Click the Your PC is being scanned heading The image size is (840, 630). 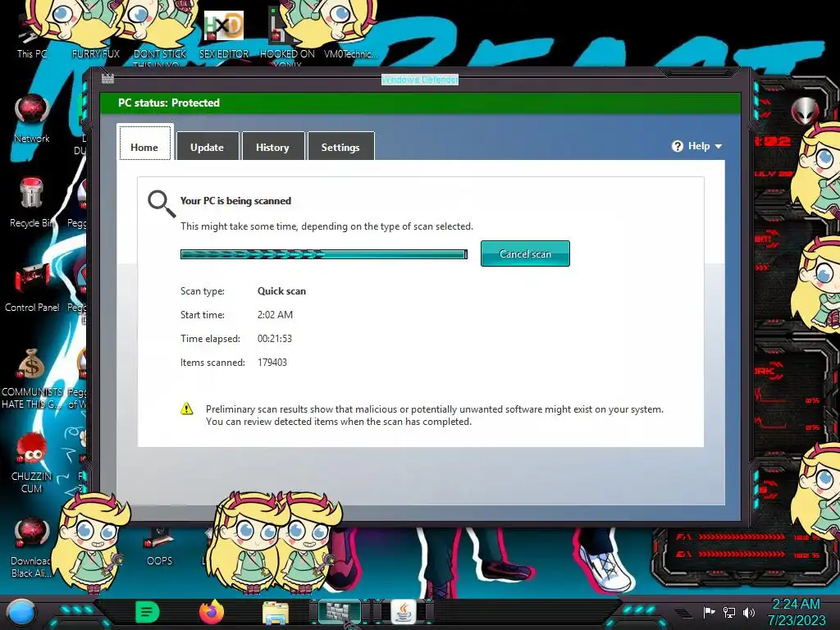pyautogui.click(x=235, y=201)
